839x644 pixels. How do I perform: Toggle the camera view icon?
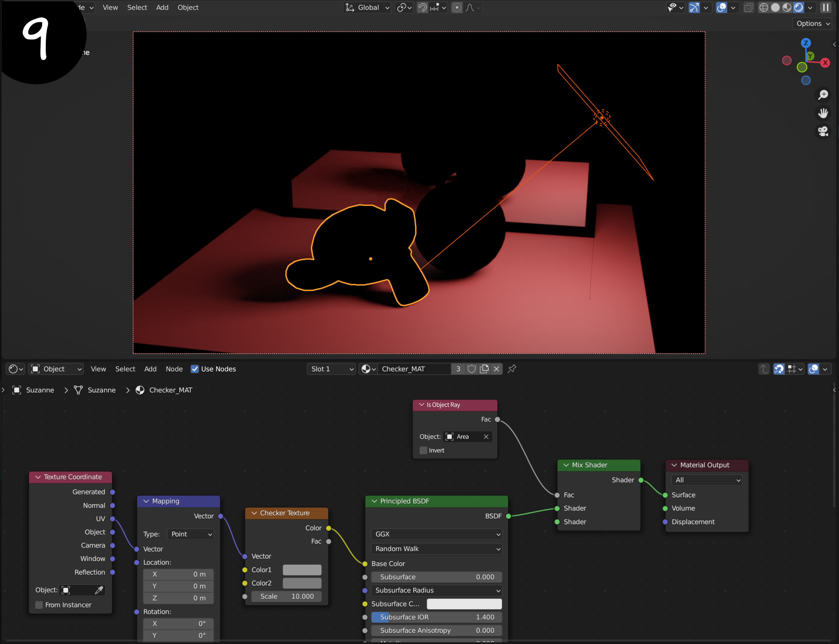coord(823,131)
